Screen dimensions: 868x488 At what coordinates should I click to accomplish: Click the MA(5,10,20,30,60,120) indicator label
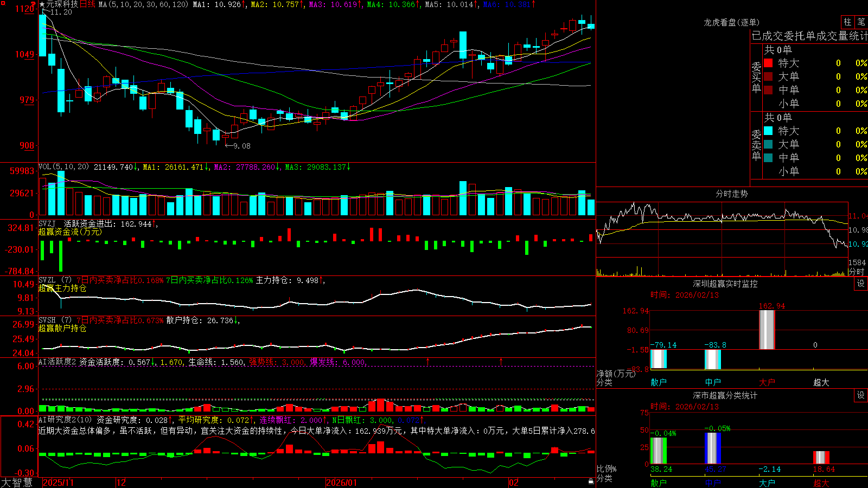tap(143, 4)
